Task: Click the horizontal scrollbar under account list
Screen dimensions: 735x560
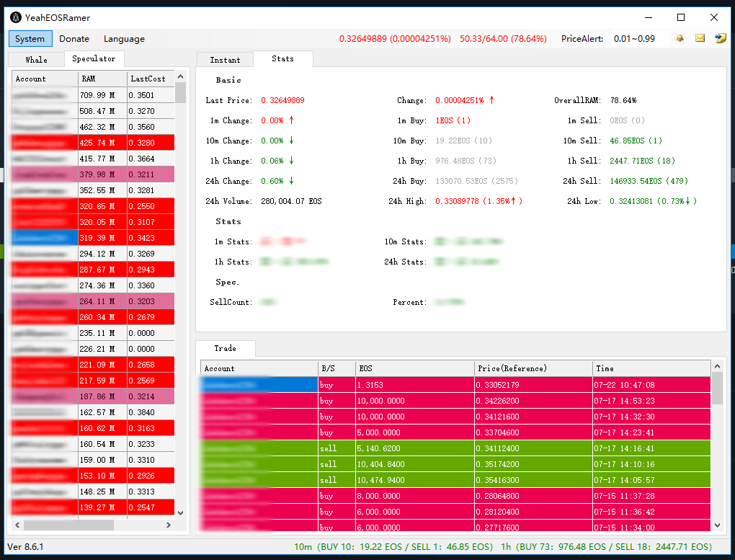Action: pos(68,525)
